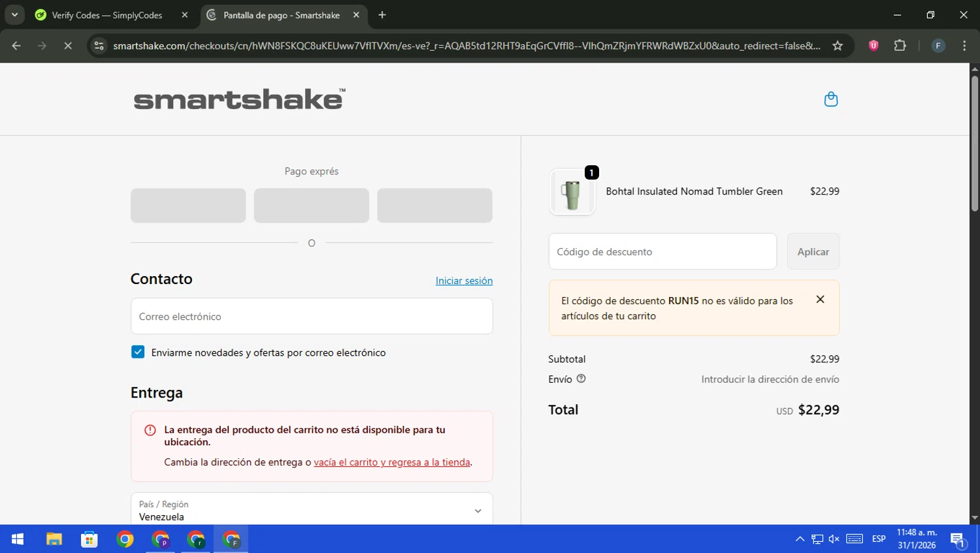
Task: Open File Explorer from the taskbar
Action: pos(54,539)
